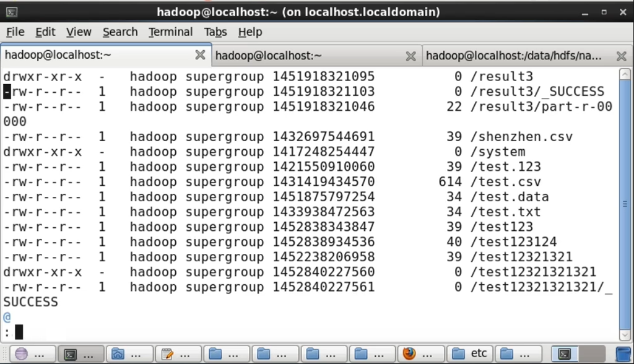Click the /system directory name
Screen dimensions: 634x364
click(498, 152)
